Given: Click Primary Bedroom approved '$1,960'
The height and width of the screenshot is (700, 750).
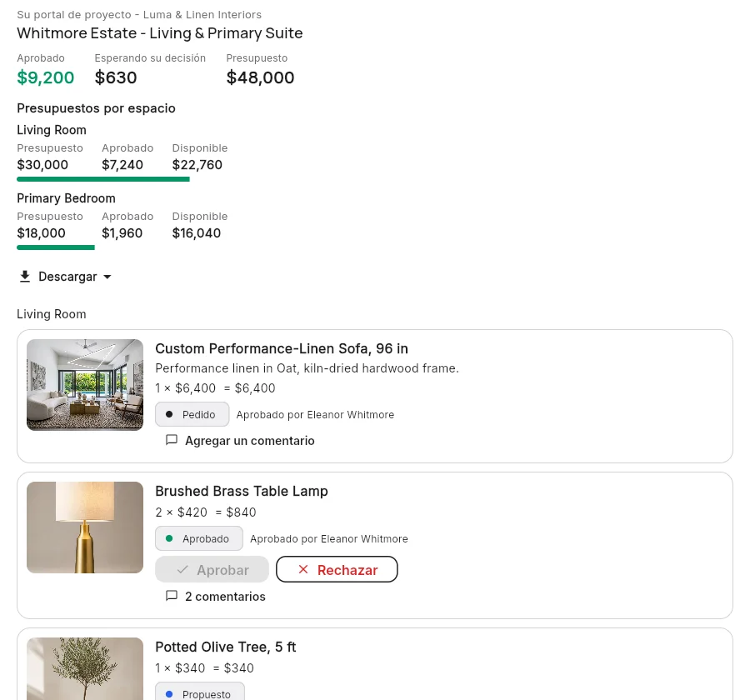Looking at the screenshot, I should (x=122, y=233).
